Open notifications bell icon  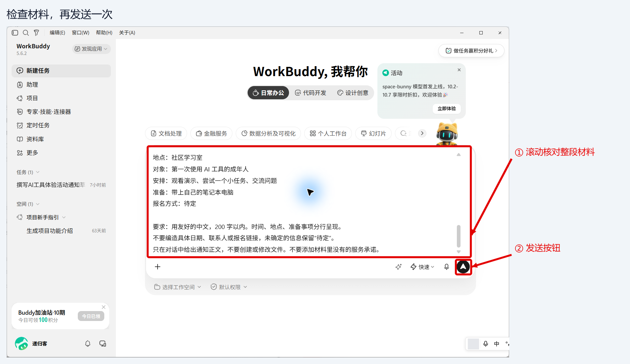tap(88, 343)
